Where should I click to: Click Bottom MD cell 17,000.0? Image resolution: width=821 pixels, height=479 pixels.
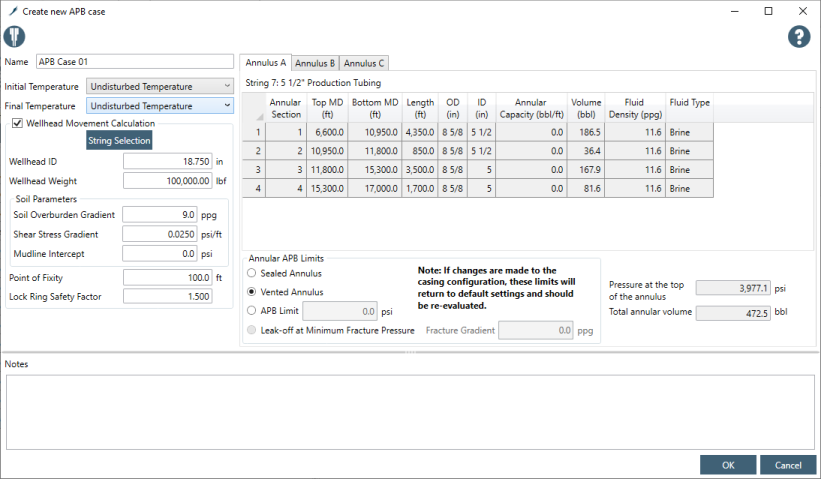[375, 188]
